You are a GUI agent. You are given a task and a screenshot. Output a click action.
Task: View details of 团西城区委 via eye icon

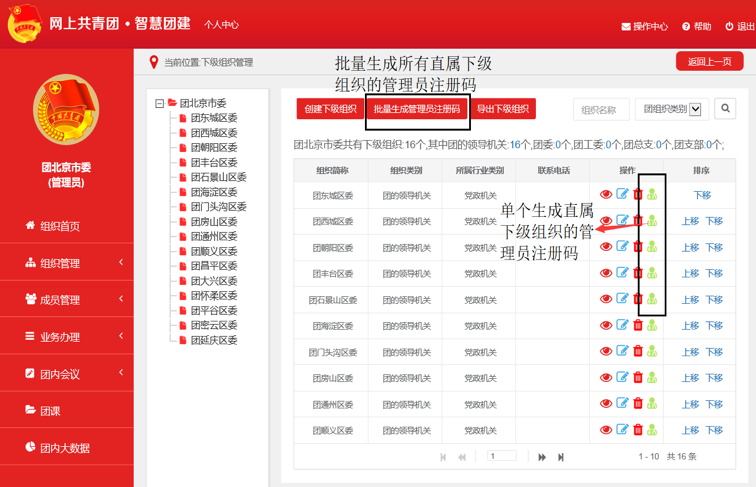click(606, 221)
